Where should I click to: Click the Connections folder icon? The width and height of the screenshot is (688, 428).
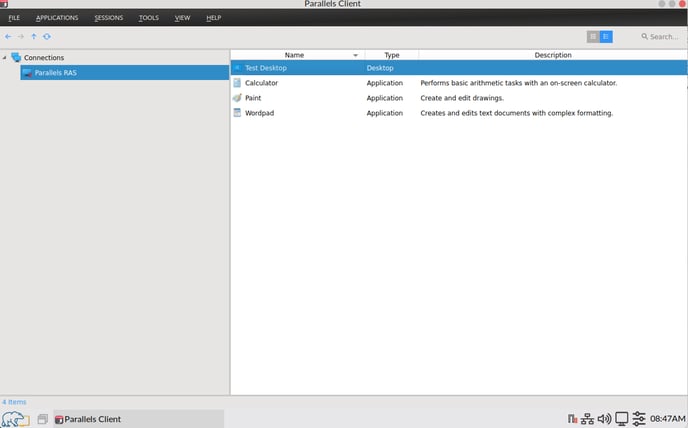click(x=16, y=57)
